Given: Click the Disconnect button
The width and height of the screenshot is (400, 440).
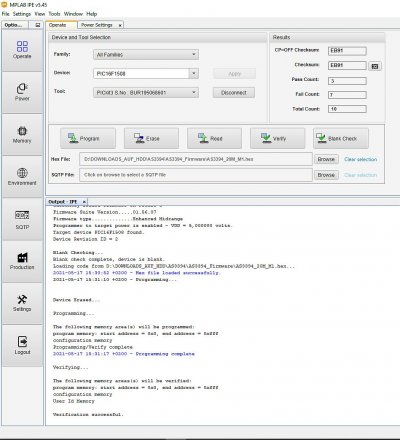Looking at the screenshot, I should click(234, 93).
